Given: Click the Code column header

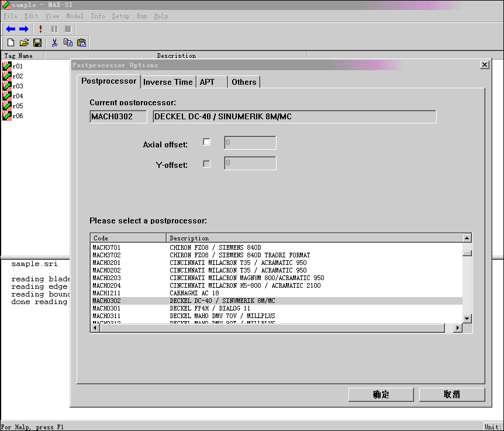Looking at the screenshot, I should (x=128, y=238).
